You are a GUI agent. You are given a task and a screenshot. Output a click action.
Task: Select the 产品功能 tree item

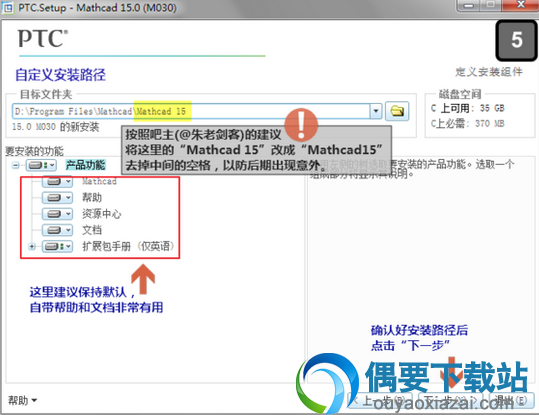[86, 165]
